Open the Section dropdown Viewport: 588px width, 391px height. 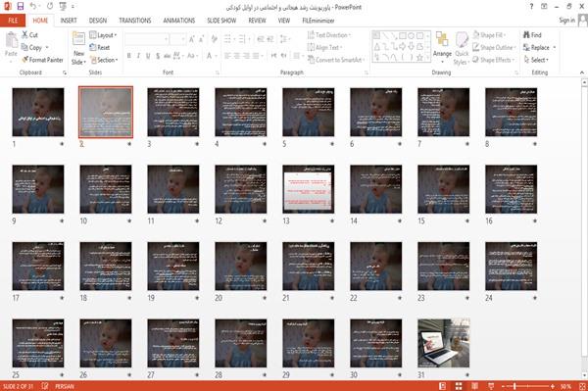(104, 60)
